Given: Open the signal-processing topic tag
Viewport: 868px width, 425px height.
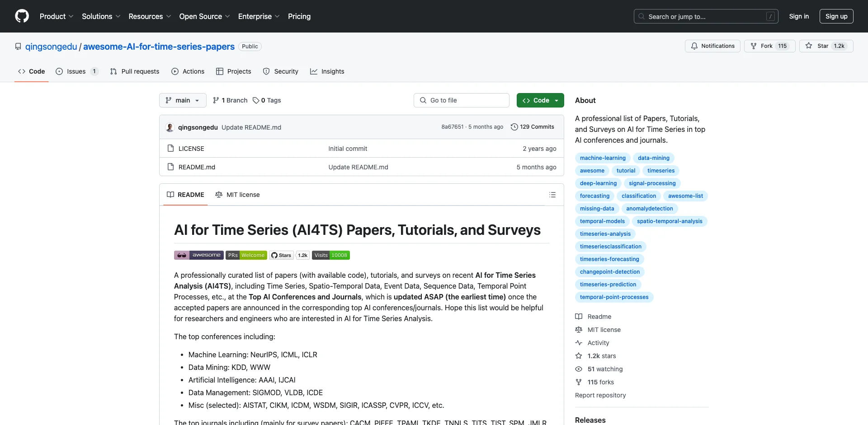Looking at the screenshot, I should [652, 183].
